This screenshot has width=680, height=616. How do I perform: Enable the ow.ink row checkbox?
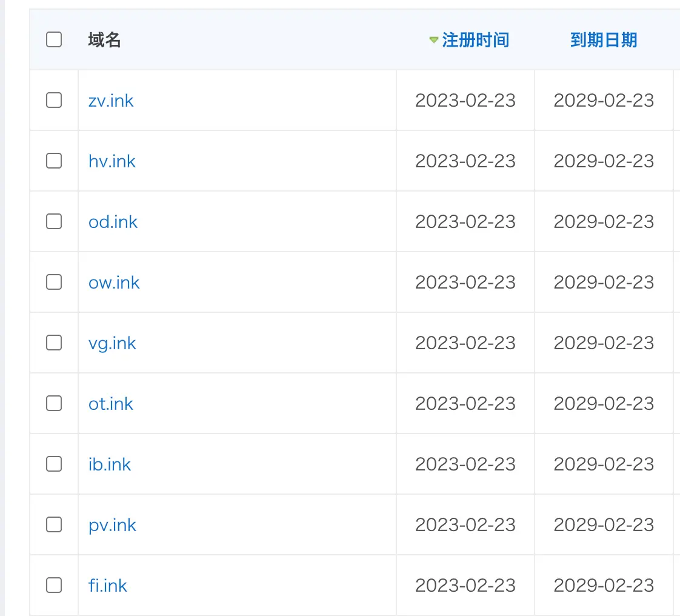(54, 283)
